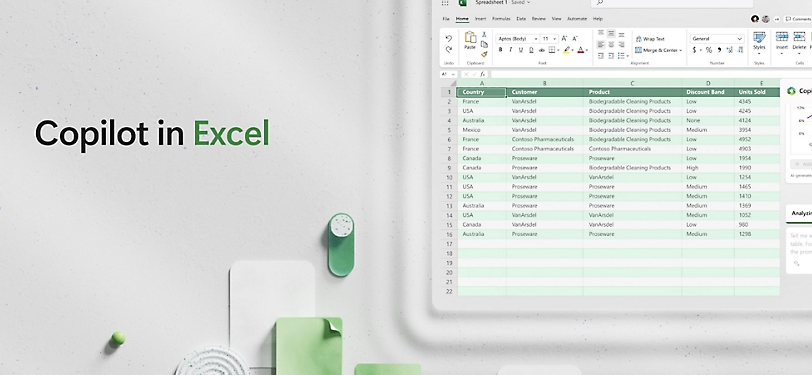812x375 pixels.
Task: Select the Country header cell
Action: [482, 92]
